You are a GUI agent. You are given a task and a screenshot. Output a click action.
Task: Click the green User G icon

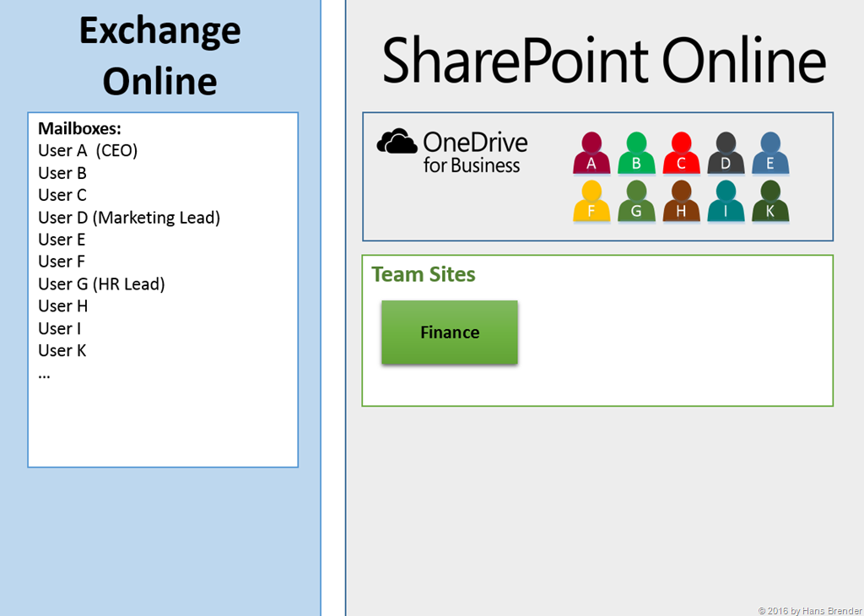[x=636, y=203]
